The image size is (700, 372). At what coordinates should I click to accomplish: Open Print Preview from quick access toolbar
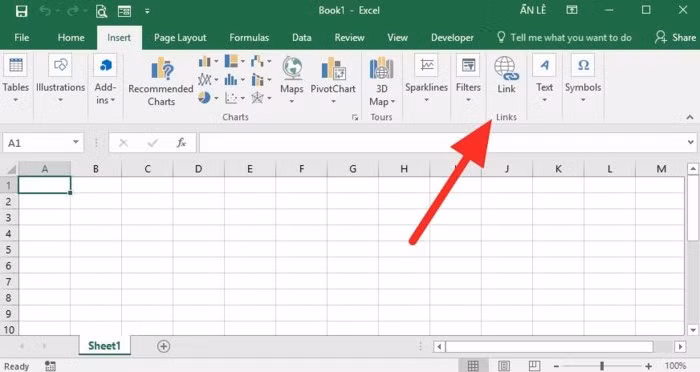pyautogui.click(x=101, y=11)
